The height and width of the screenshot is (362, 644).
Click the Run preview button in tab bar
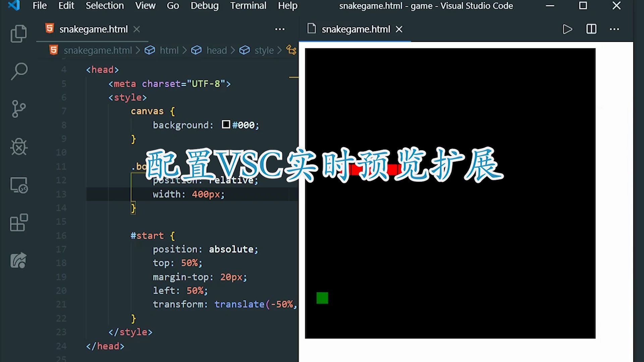[568, 29]
